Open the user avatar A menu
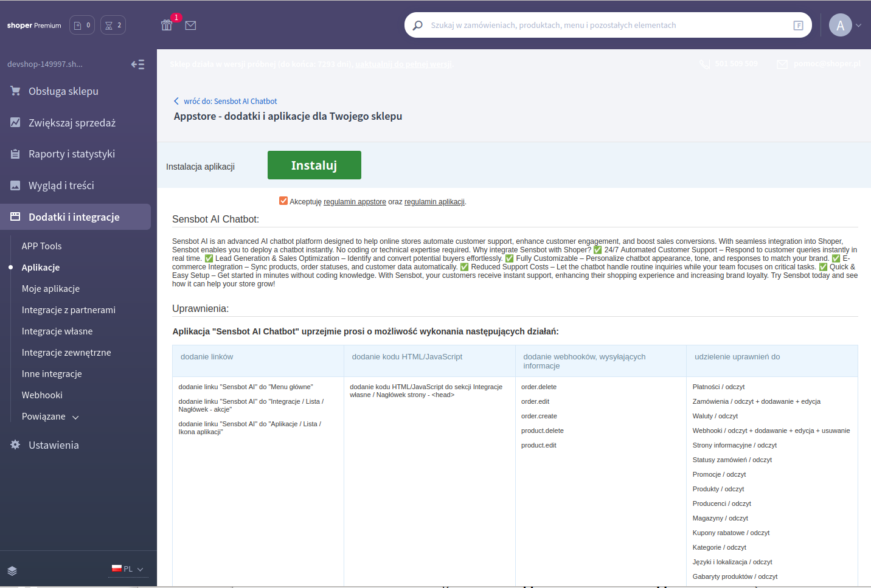This screenshot has width=871, height=588. [x=841, y=25]
